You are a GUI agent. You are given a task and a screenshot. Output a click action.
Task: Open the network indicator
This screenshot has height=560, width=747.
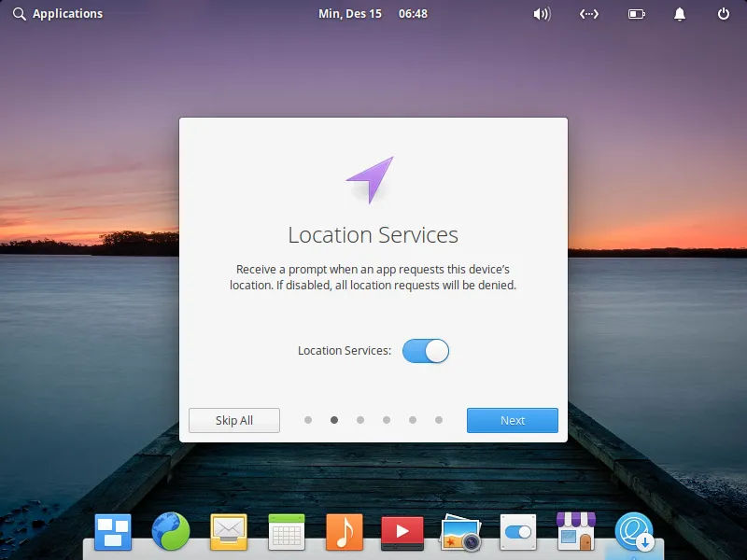pos(589,14)
